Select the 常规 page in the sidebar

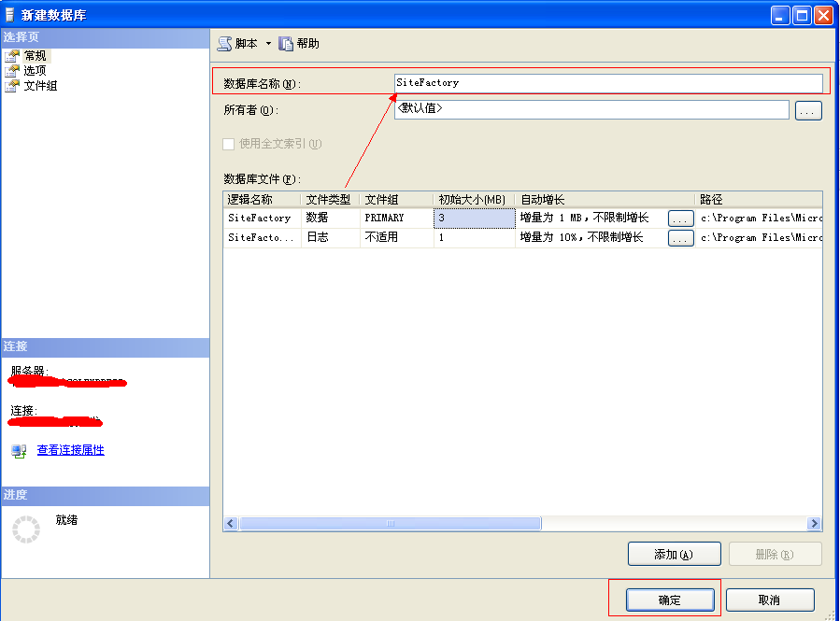pyautogui.click(x=35, y=56)
